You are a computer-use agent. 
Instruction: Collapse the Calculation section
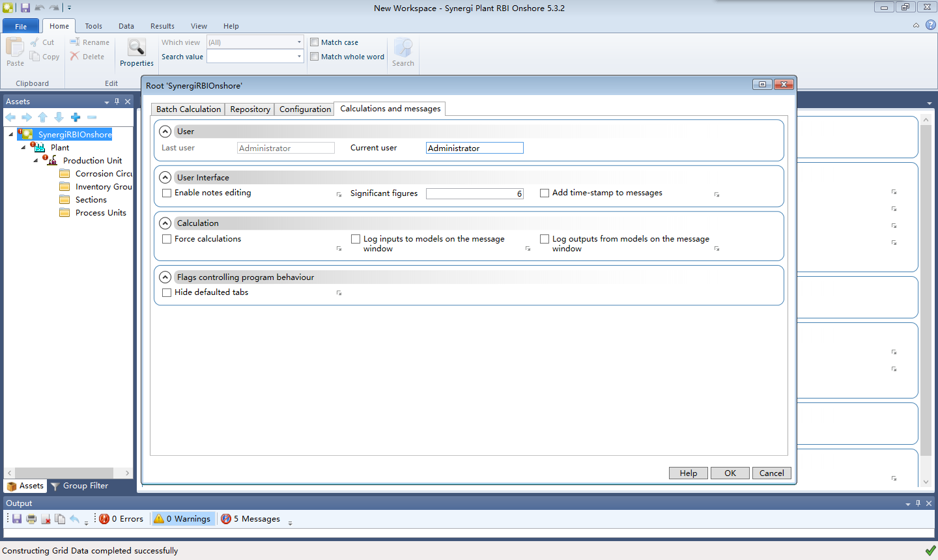coord(165,223)
